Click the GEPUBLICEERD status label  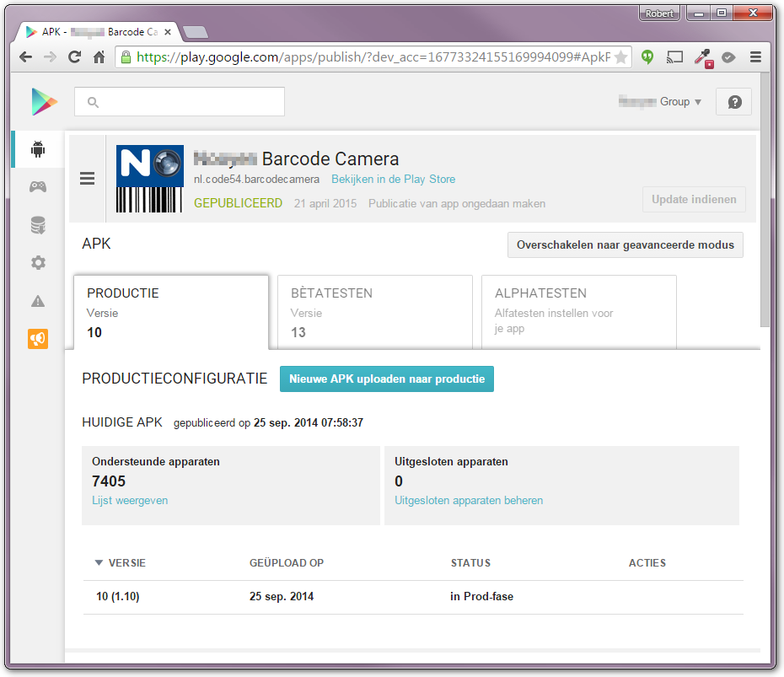coord(238,203)
